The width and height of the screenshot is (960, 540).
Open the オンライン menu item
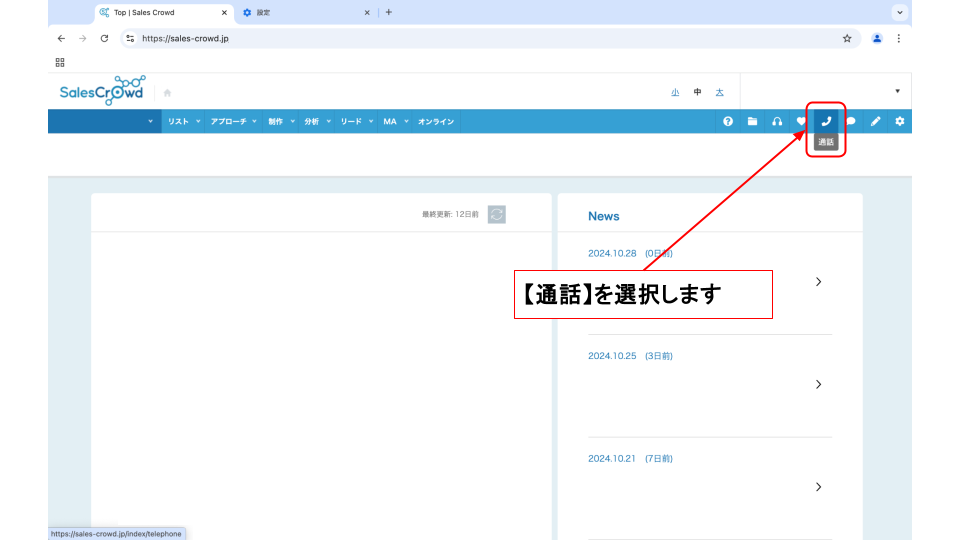click(436, 121)
